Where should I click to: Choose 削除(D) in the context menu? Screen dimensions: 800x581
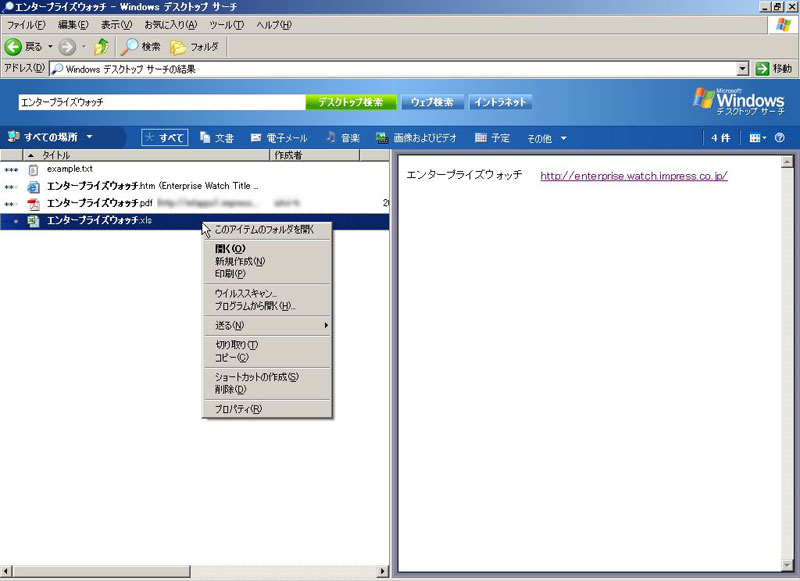point(267,390)
